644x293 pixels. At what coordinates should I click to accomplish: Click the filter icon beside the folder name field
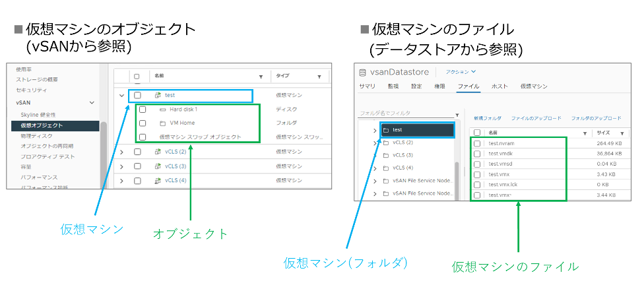457,115
